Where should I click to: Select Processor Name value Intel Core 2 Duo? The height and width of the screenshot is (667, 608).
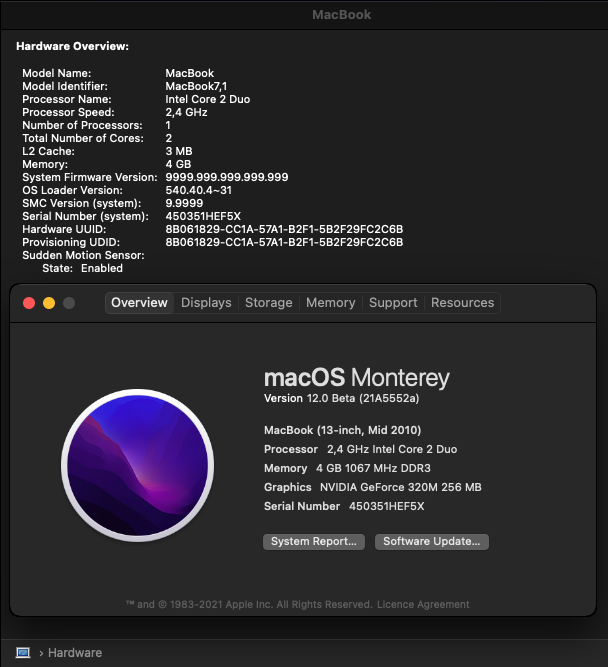coord(208,99)
